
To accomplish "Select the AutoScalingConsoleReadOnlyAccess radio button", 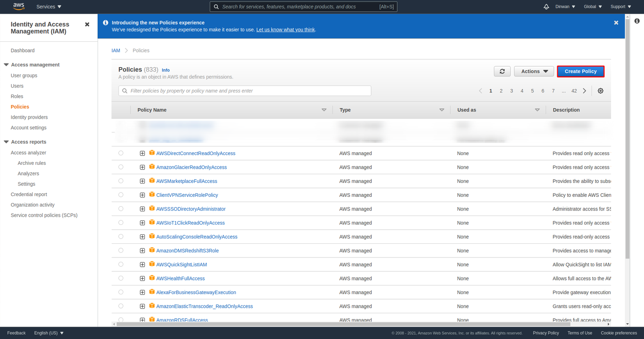I will 121,237.
